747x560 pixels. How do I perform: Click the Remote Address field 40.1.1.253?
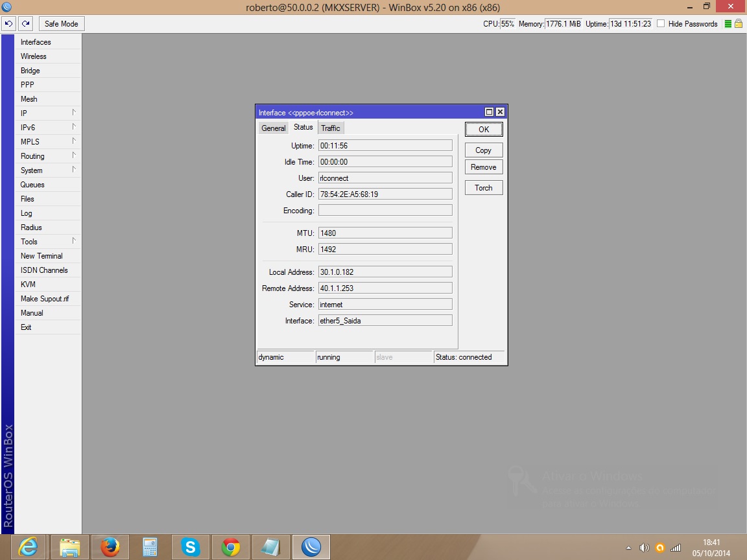(385, 288)
